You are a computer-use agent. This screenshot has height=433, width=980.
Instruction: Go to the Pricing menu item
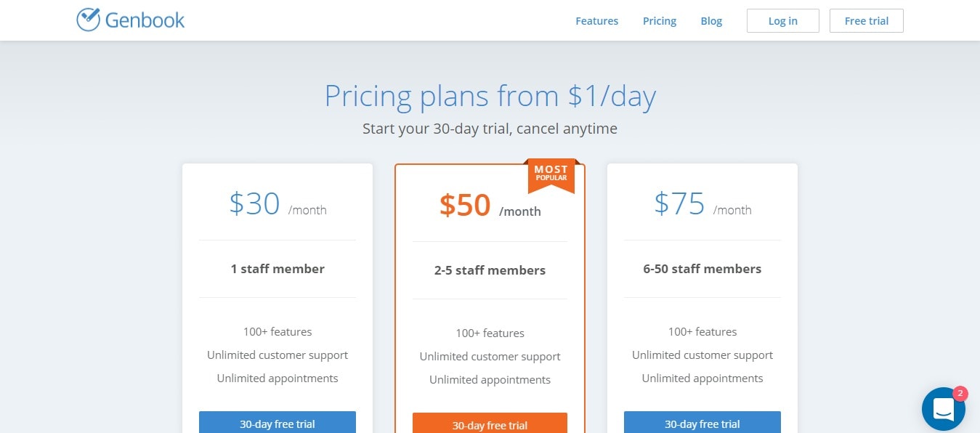click(660, 21)
